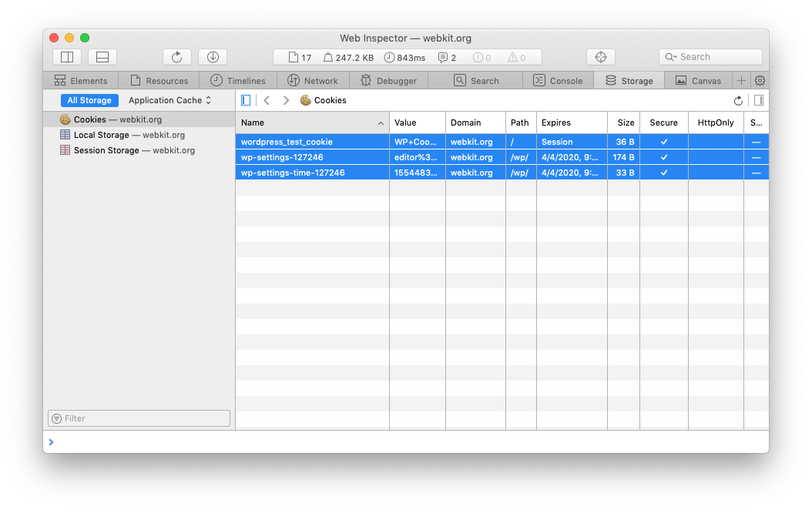Screen dimensions: 812x510
Task: Add new tab with plus icon
Action: tap(742, 81)
